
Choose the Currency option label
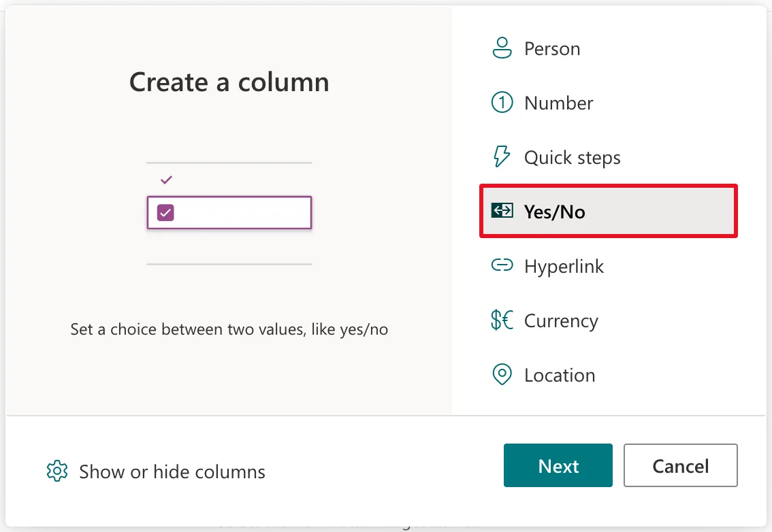(x=561, y=321)
